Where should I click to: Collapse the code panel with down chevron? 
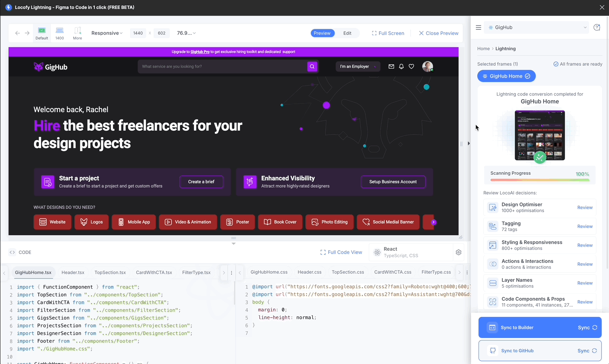233,243
